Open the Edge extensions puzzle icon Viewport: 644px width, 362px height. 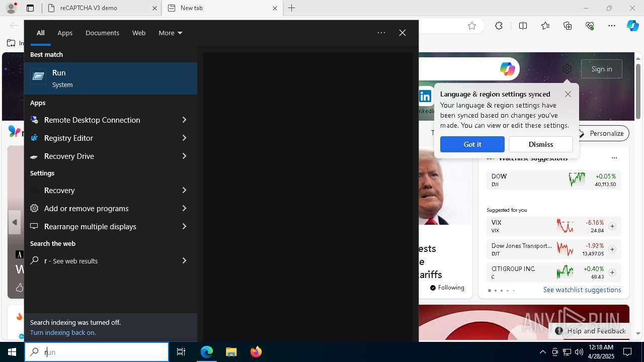pyautogui.click(x=499, y=26)
